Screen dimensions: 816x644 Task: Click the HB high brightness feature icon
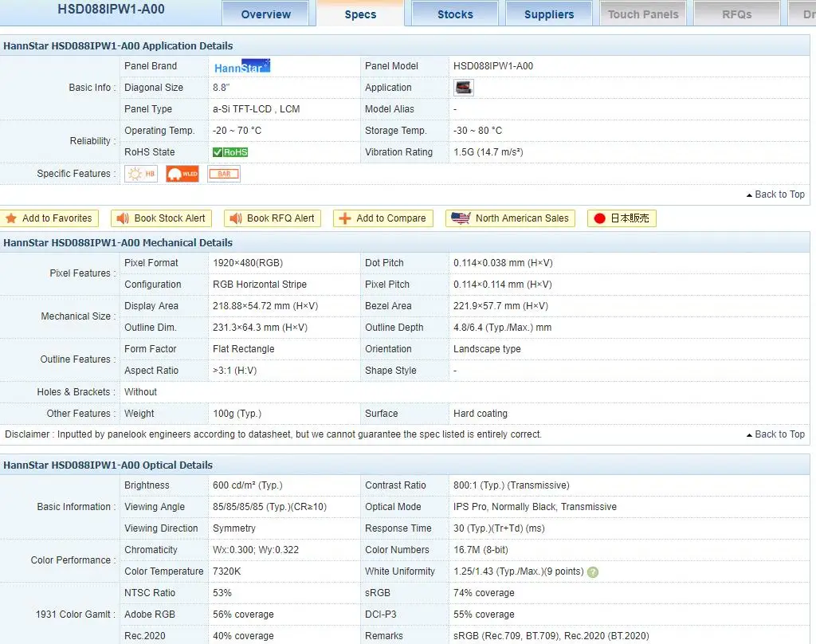click(x=141, y=174)
